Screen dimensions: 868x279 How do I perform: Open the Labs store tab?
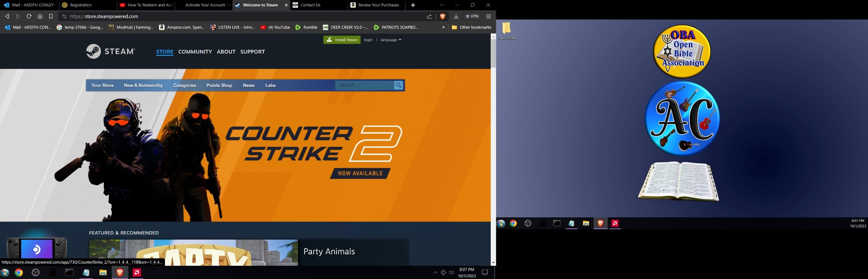pos(270,85)
